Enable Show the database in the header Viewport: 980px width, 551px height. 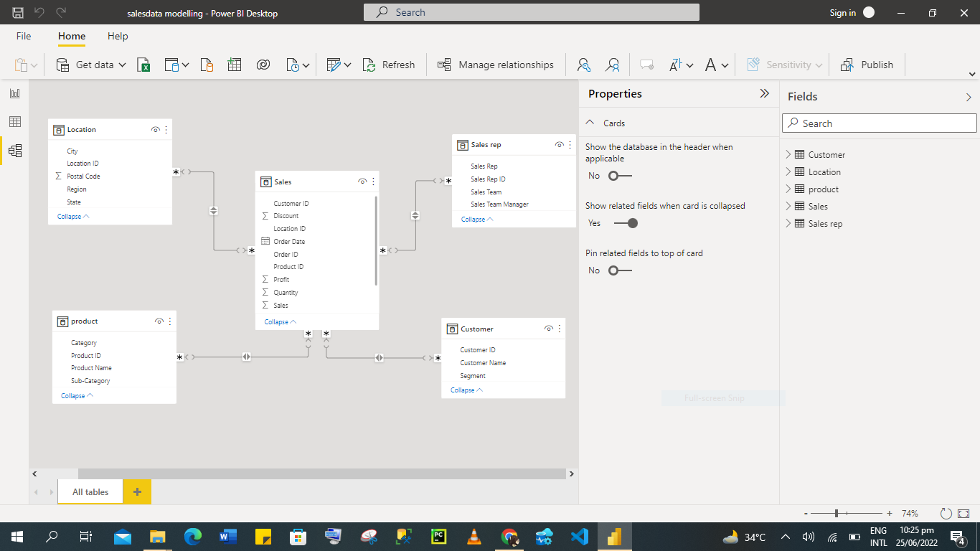[615, 175]
